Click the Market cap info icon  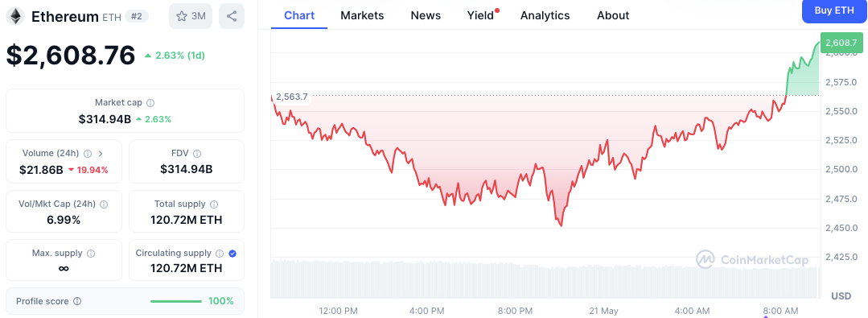pyautogui.click(x=150, y=103)
